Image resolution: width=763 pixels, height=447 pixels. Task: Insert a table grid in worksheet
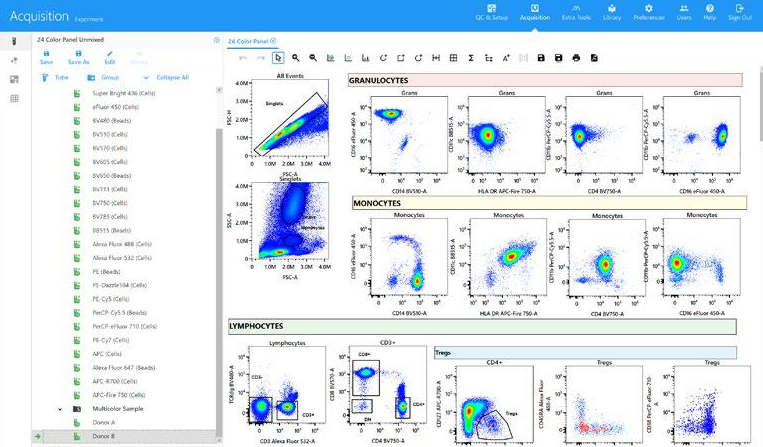click(454, 58)
